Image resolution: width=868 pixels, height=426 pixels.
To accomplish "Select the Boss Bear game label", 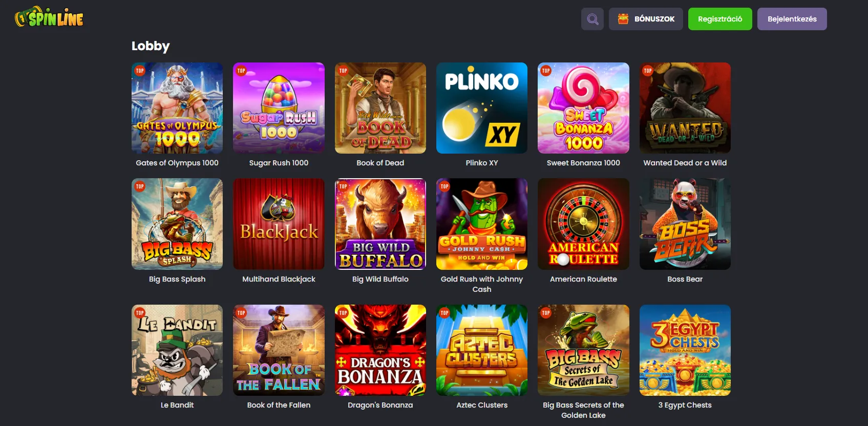I will (x=685, y=279).
